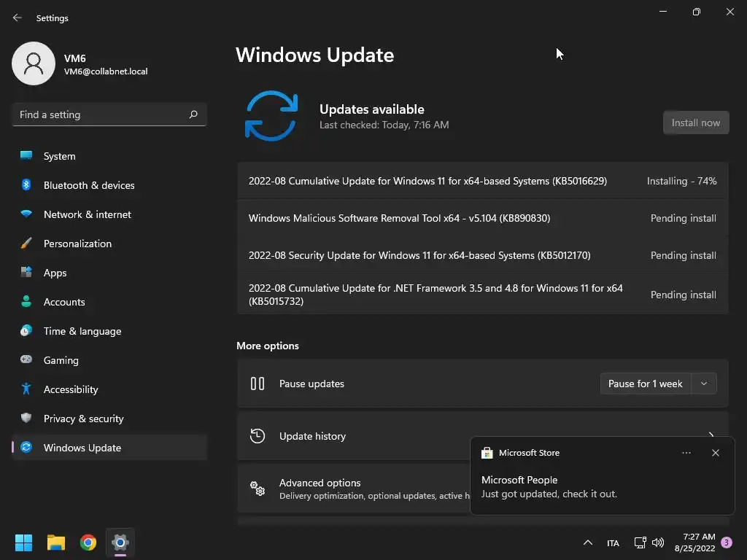Click VM6@collabnet.local account email

pyautogui.click(x=106, y=71)
